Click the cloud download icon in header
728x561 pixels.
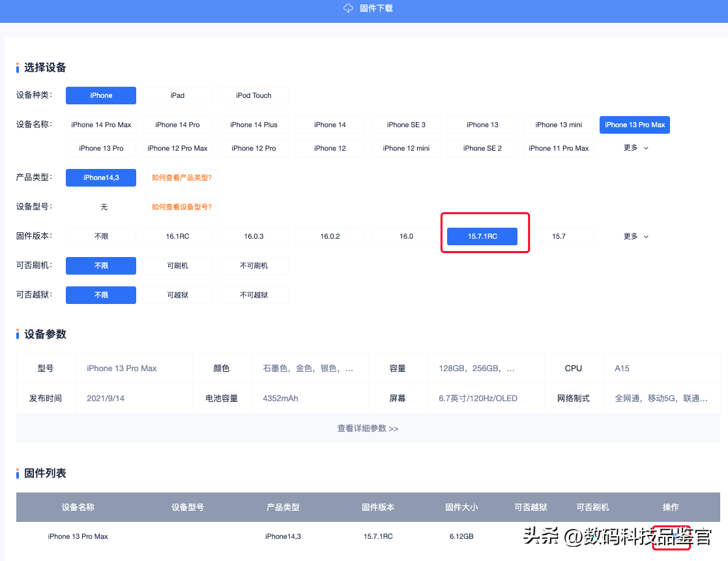[x=348, y=8]
